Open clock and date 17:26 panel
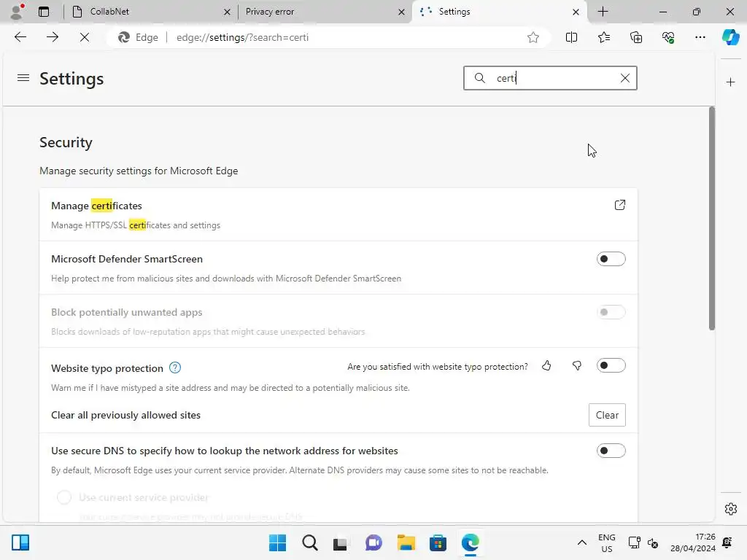This screenshot has height=560, width=747. click(x=693, y=542)
